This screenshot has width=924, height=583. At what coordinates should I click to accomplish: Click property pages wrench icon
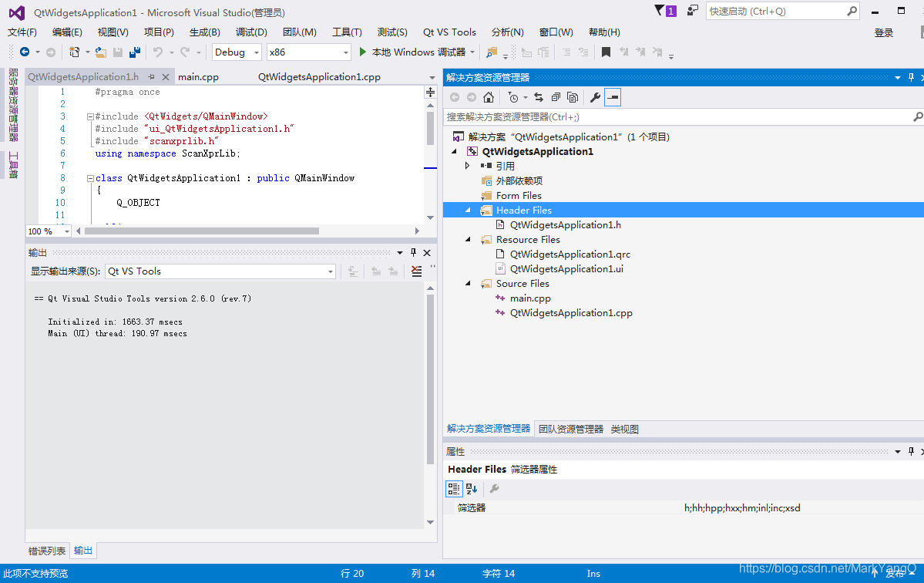(495, 489)
